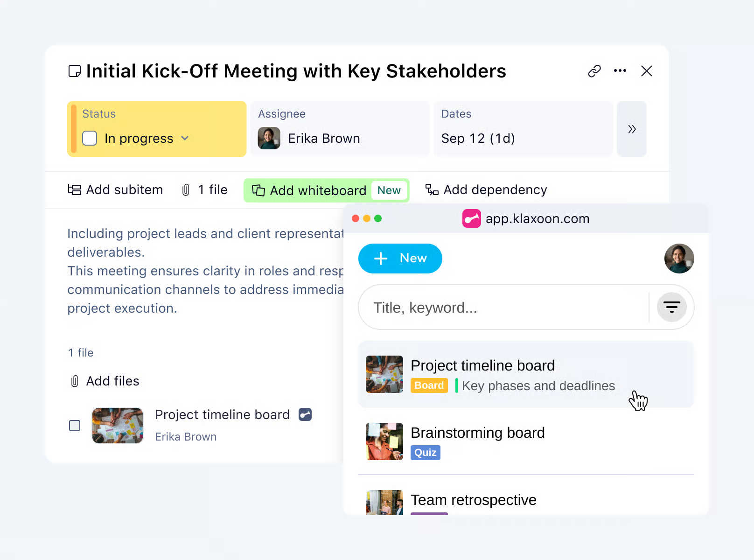Click the task type icon before title
The height and width of the screenshot is (560, 754).
point(75,71)
